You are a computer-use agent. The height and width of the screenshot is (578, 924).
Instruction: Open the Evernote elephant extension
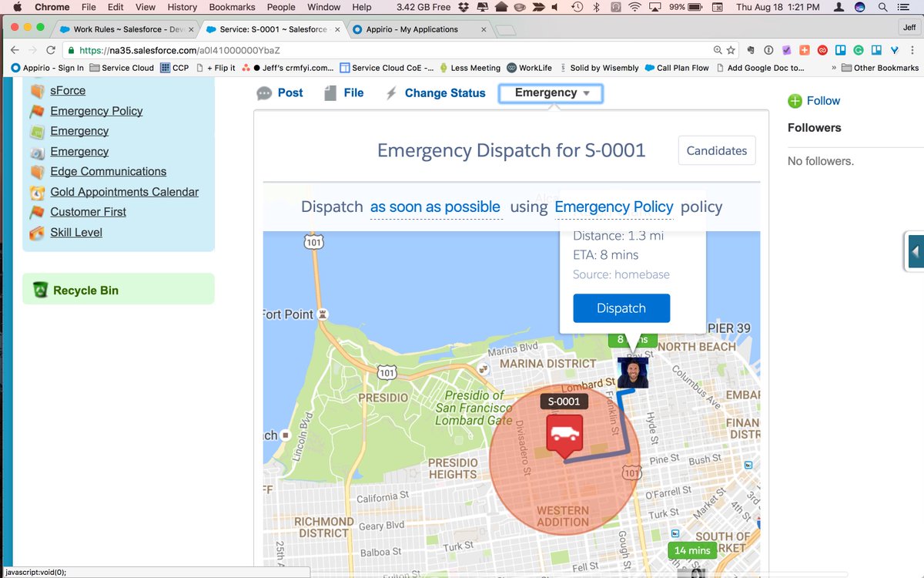[750, 50]
